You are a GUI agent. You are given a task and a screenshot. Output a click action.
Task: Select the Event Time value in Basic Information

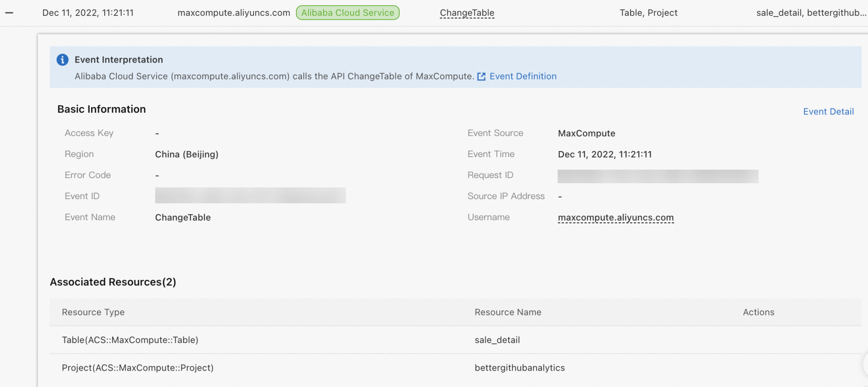[x=605, y=154]
